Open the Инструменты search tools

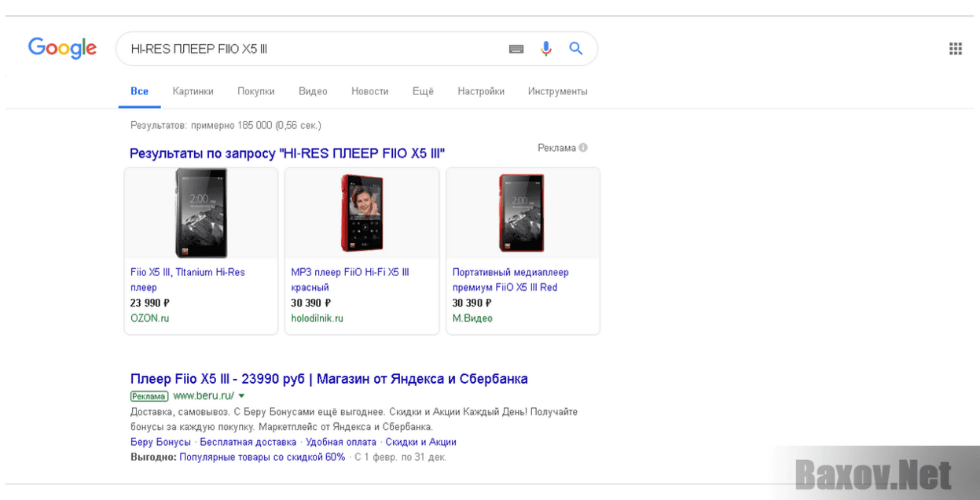coord(557,91)
